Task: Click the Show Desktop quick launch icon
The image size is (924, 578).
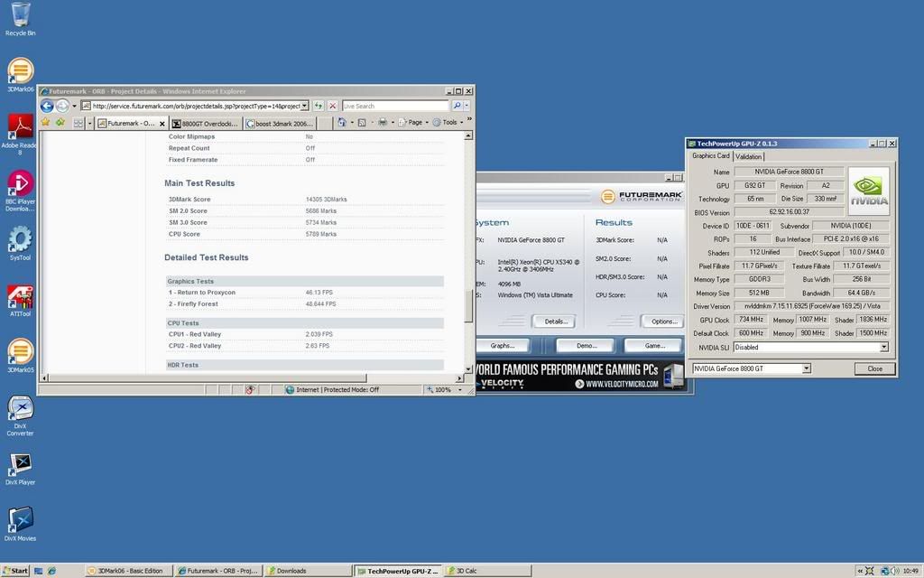Action: click(38, 571)
